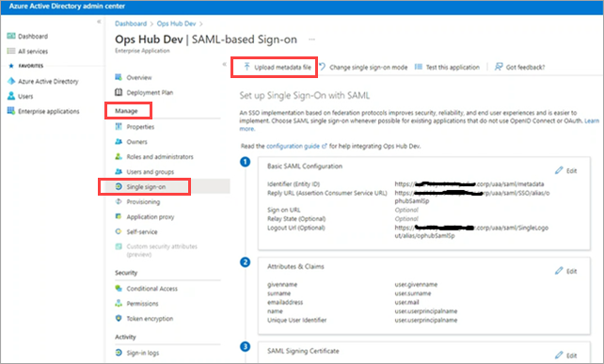Click Dashboard breadcrumb link

[131, 24]
